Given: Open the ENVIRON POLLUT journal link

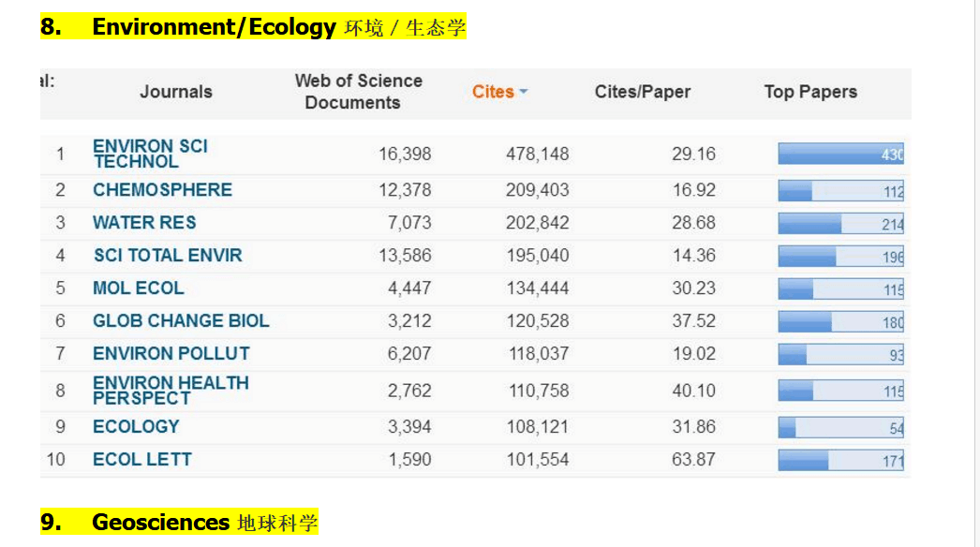Looking at the screenshot, I should click(x=171, y=354).
